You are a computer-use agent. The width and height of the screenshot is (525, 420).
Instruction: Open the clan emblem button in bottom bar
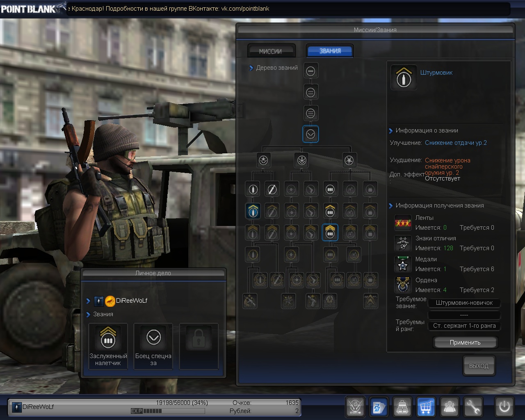[x=355, y=407]
